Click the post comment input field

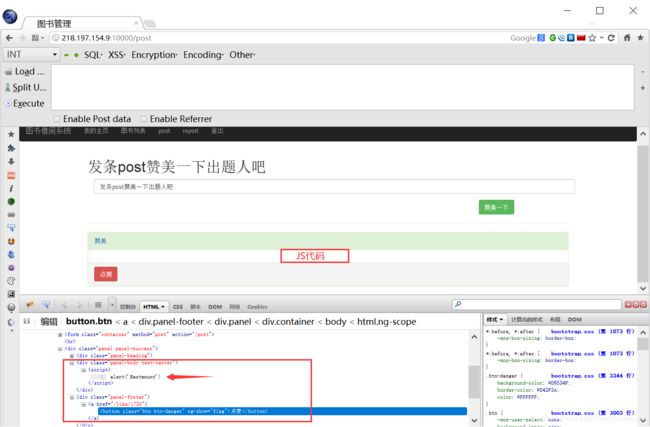point(334,187)
